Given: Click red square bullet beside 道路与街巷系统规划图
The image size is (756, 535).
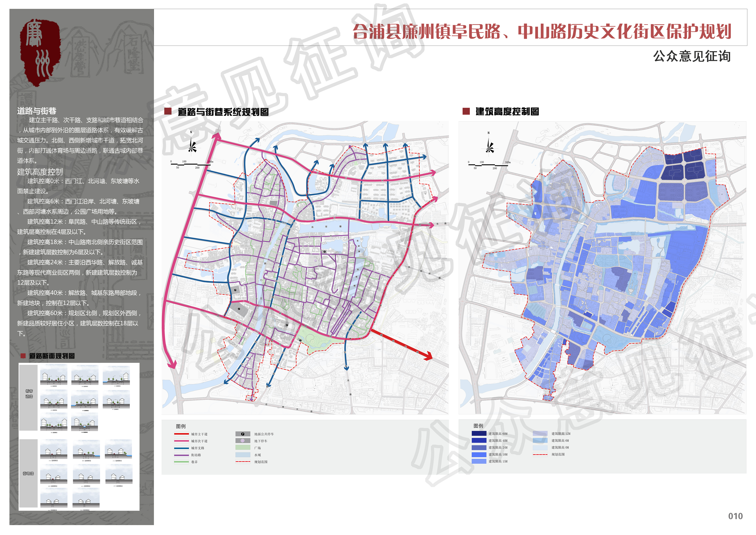Looking at the screenshot, I should (168, 111).
